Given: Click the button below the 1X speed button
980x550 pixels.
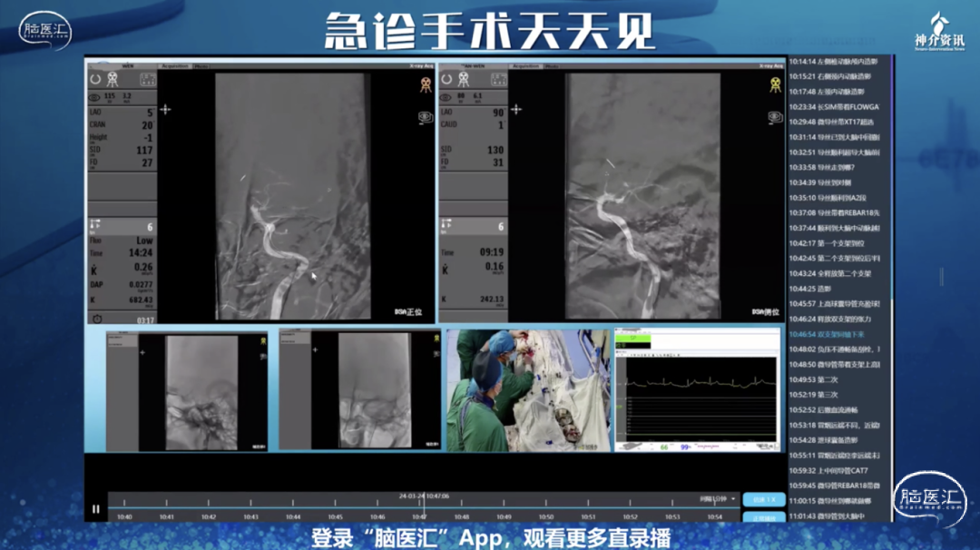Looking at the screenshot, I should (x=764, y=517).
